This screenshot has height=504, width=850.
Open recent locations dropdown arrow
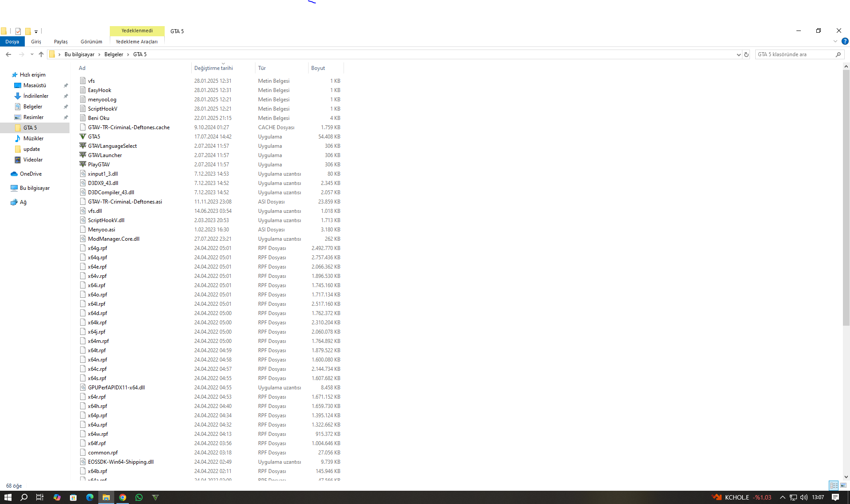32,54
